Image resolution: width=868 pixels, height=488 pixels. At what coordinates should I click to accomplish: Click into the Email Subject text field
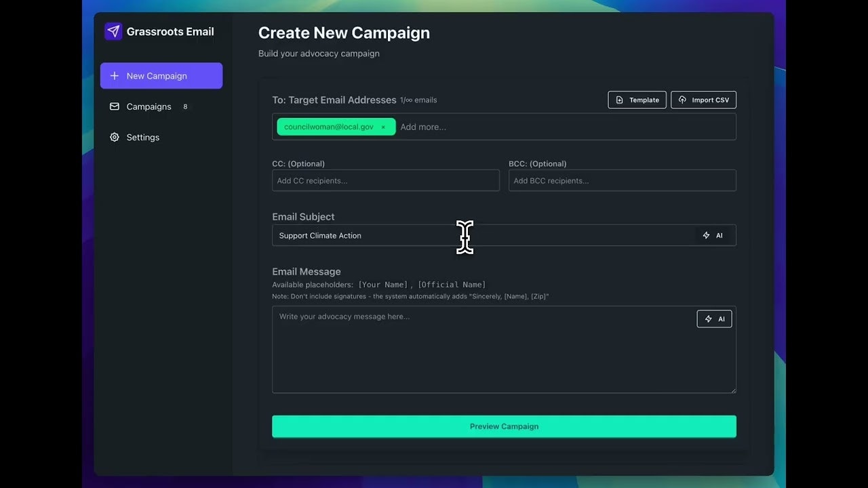475,235
